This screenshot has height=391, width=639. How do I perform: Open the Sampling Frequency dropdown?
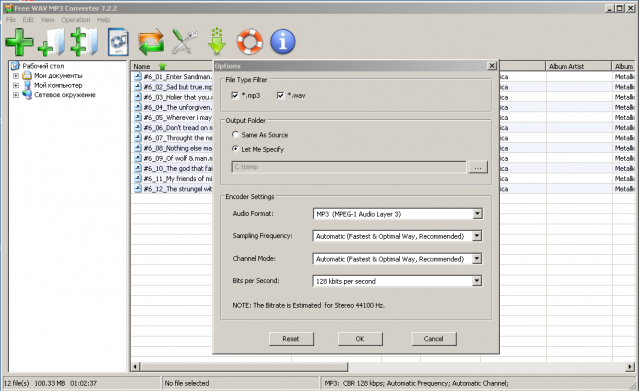point(477,236)
